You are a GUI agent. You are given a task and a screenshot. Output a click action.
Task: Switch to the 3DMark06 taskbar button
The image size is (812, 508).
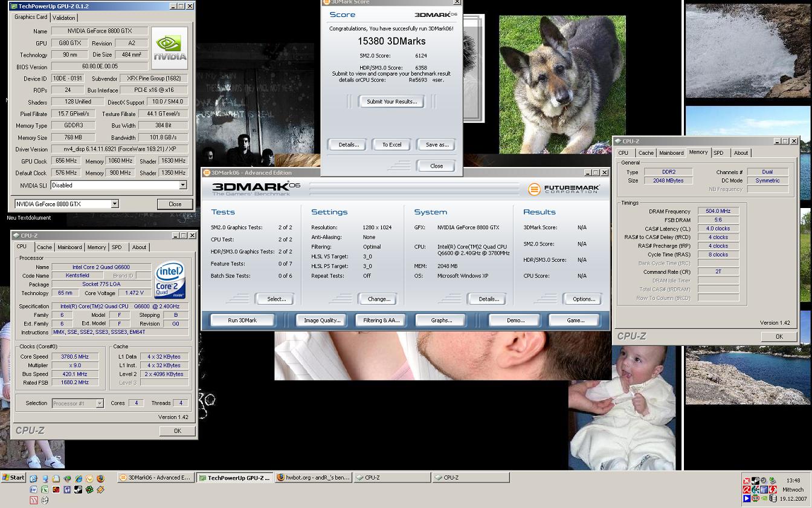[155, 478]
